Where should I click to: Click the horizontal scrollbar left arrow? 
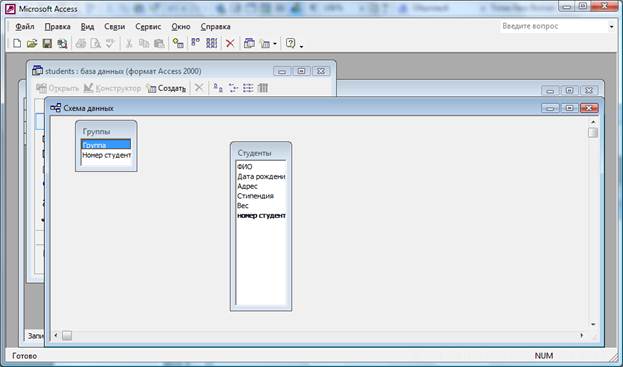point(56,336)
